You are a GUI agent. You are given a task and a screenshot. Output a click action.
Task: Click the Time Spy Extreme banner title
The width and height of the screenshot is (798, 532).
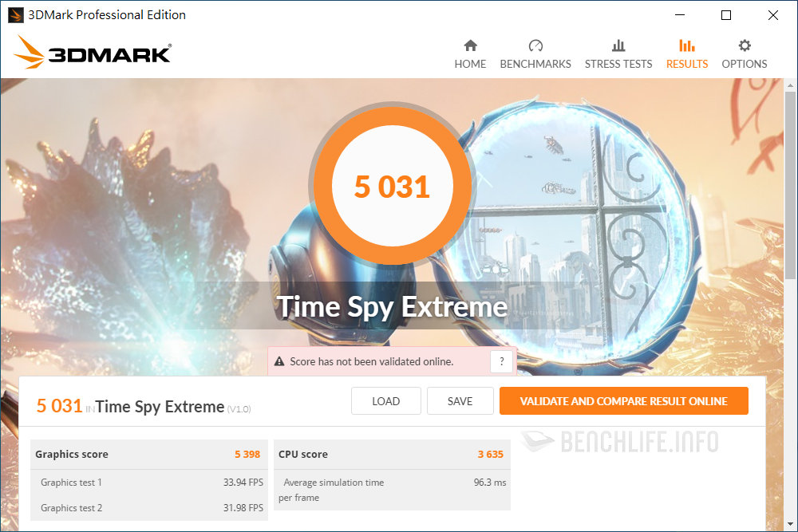[392, 307]
